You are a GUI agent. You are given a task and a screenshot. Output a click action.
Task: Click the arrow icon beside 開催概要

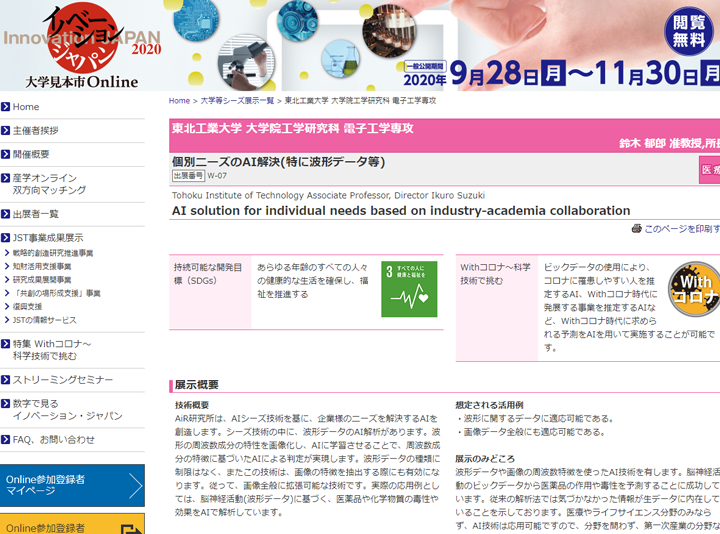6,154
